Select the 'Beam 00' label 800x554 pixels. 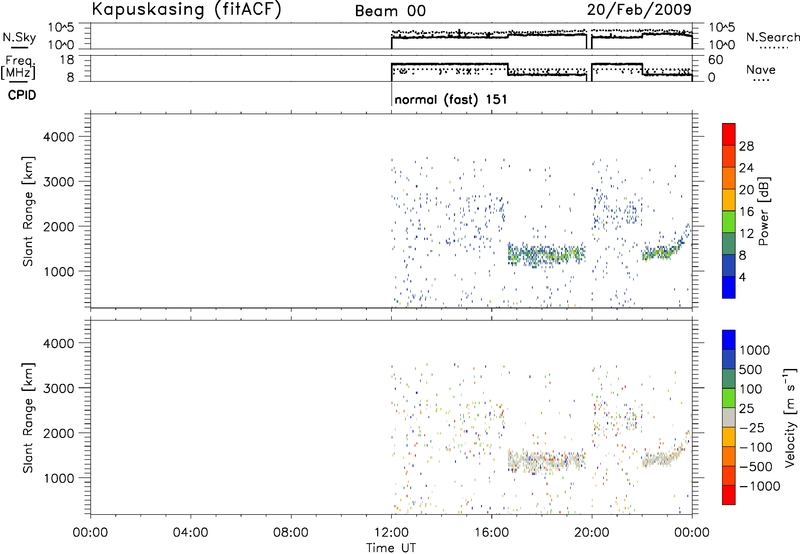(390, 11)
